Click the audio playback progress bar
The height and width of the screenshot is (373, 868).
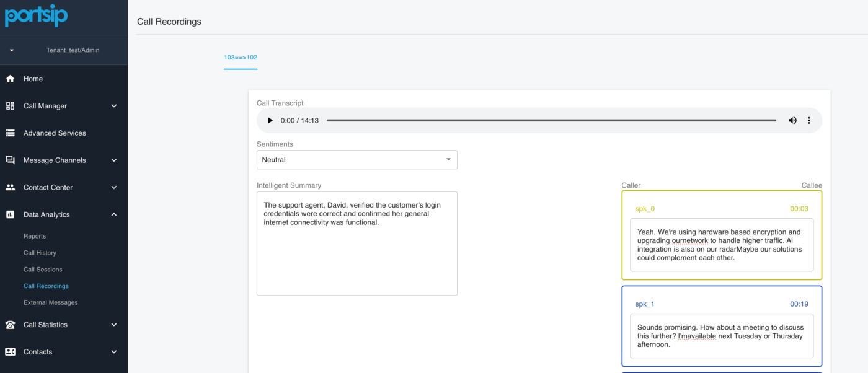click(x=552, y=120)
